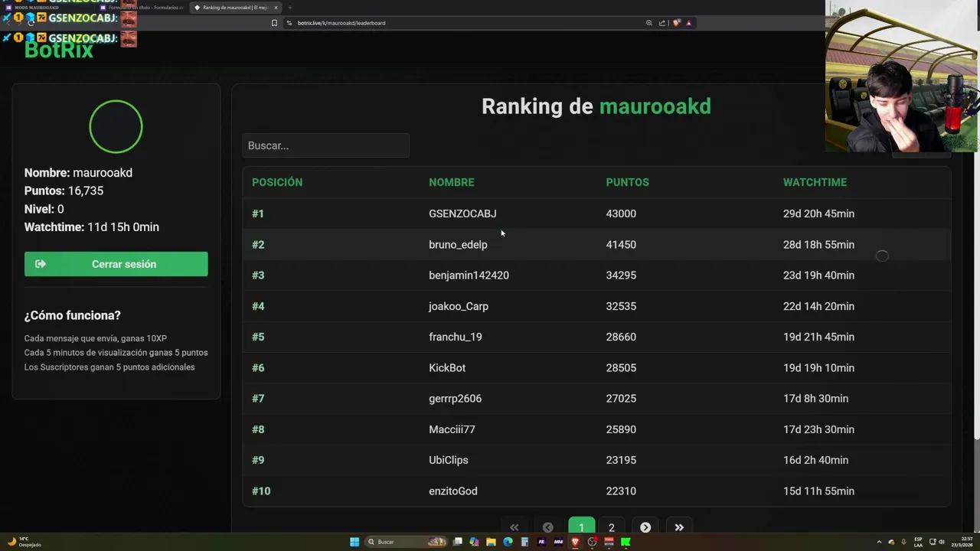Click the bookmark icon in address bar

(x=274, y=23)
